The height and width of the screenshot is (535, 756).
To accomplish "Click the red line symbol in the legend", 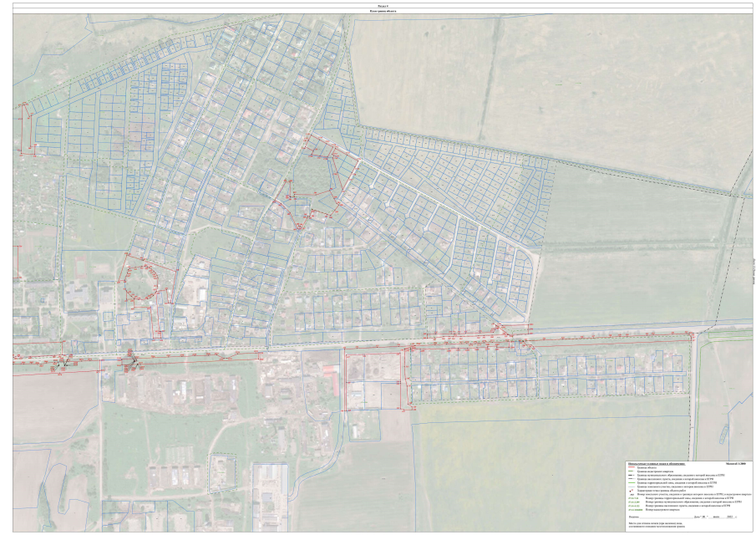I will pyautogui.click(x=632, y=466).
